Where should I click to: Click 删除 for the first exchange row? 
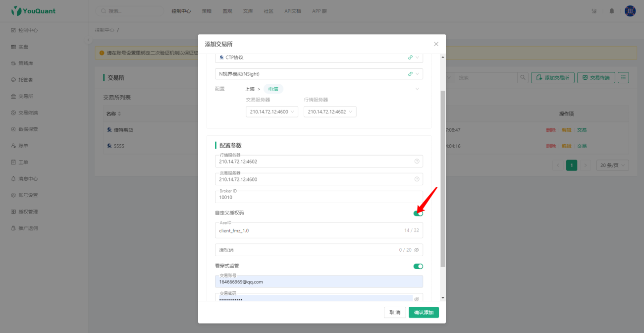pyautogui.click(x=551, y=130)
